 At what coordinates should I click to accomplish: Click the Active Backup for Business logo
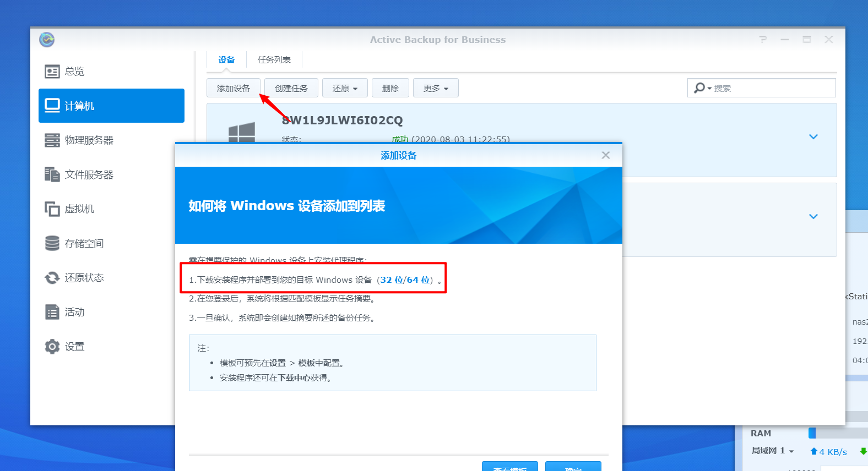pyautogui.click(x=47, y=40)
